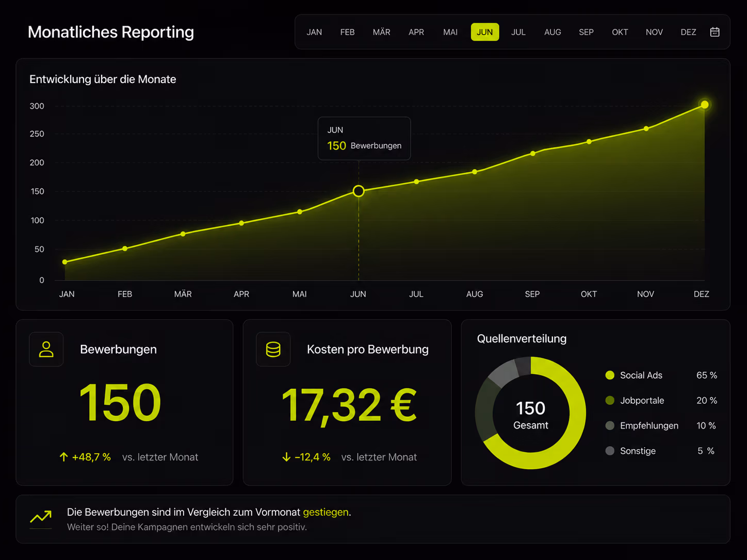Click the upward trend chart icon
This screenshot has width=747, height=560.
[41, 517]
